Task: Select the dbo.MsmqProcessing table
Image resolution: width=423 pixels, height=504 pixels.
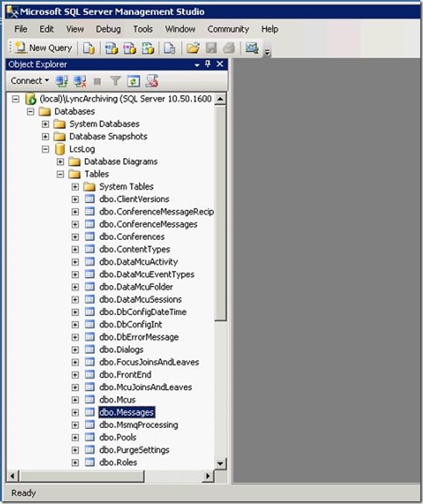Action: [x=139, y=425]
